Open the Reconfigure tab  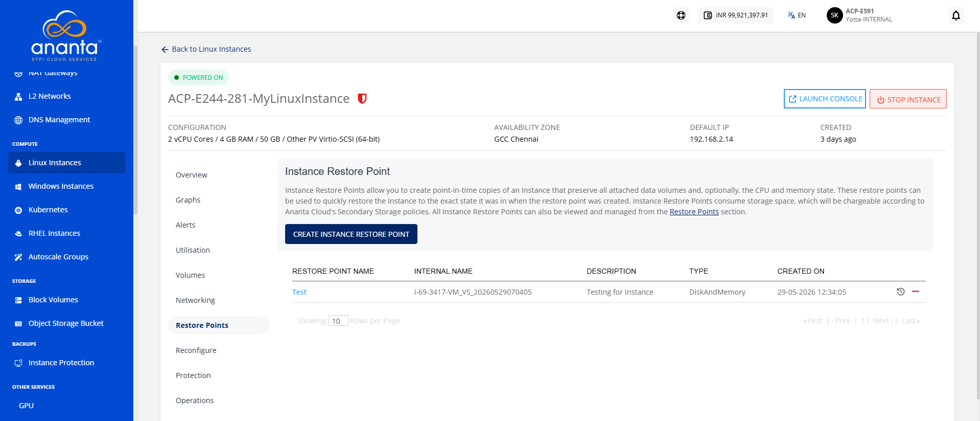tap(196, 350)
